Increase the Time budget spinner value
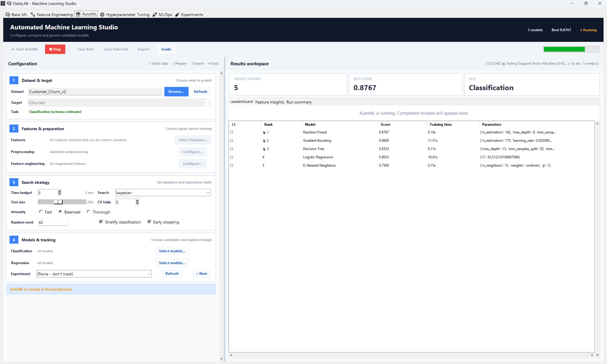Image resolution: width=607 pixels, height=364 pixels. coord(59,191)
